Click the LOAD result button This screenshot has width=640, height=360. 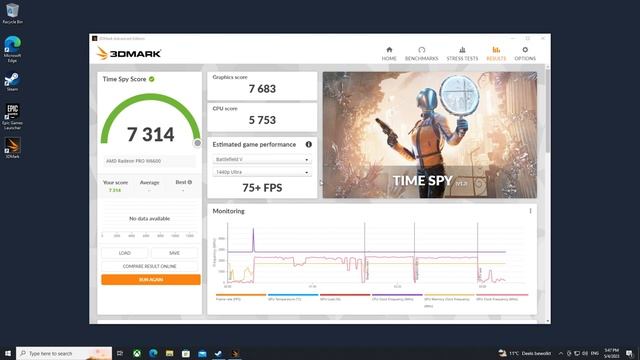click(124, 253)
